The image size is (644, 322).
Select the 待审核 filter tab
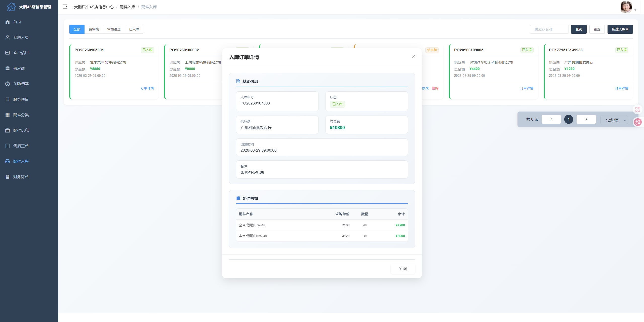coord(94,29)
